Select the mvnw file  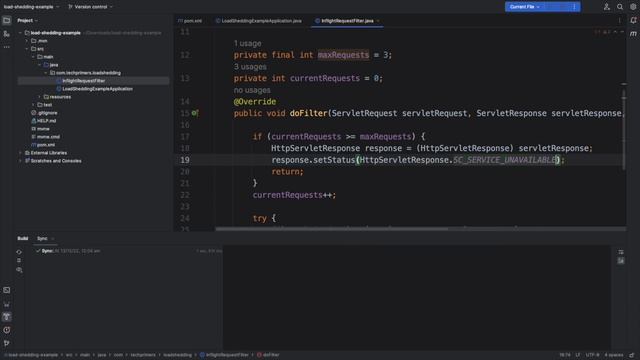pyautogui.click(x=40, y=129)
